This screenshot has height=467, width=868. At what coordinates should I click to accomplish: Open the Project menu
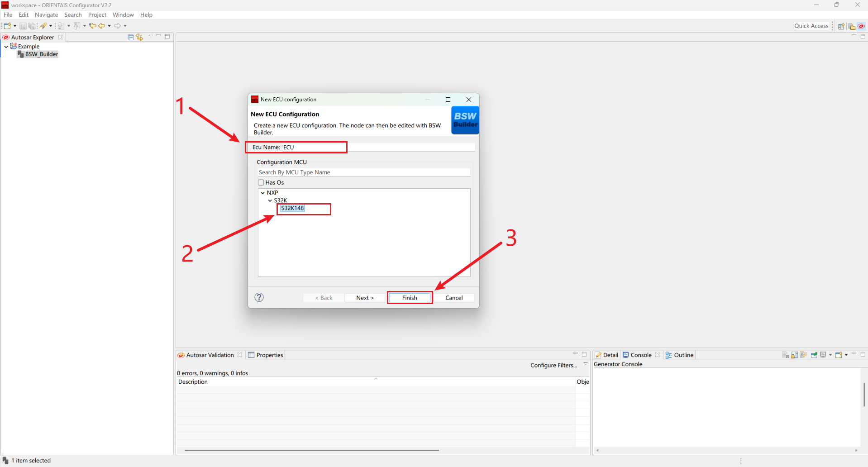[97, 15]
